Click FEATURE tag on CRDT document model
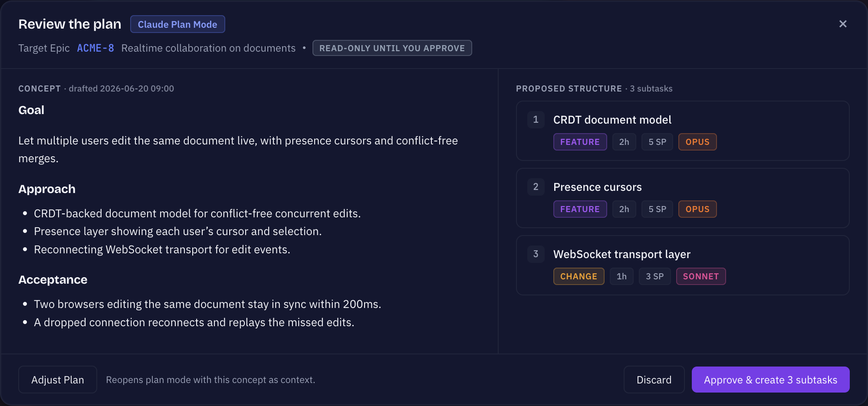 (x=580, y=142)
